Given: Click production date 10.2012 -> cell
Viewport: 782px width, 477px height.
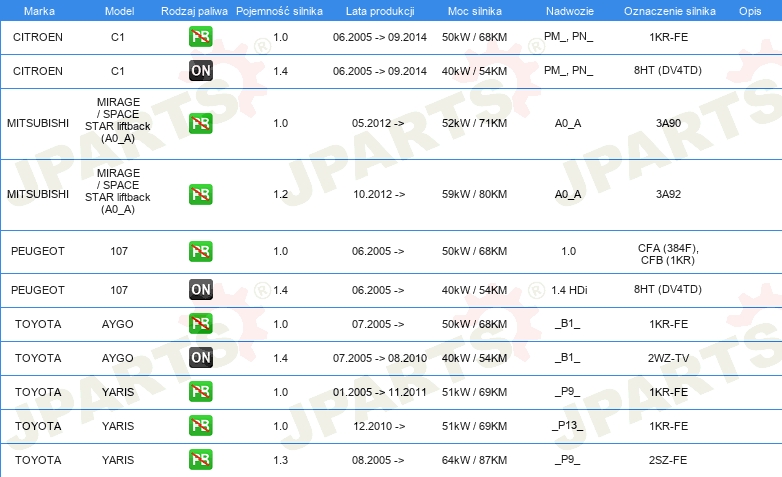Looking at the screenshot, I should point(379,194).
